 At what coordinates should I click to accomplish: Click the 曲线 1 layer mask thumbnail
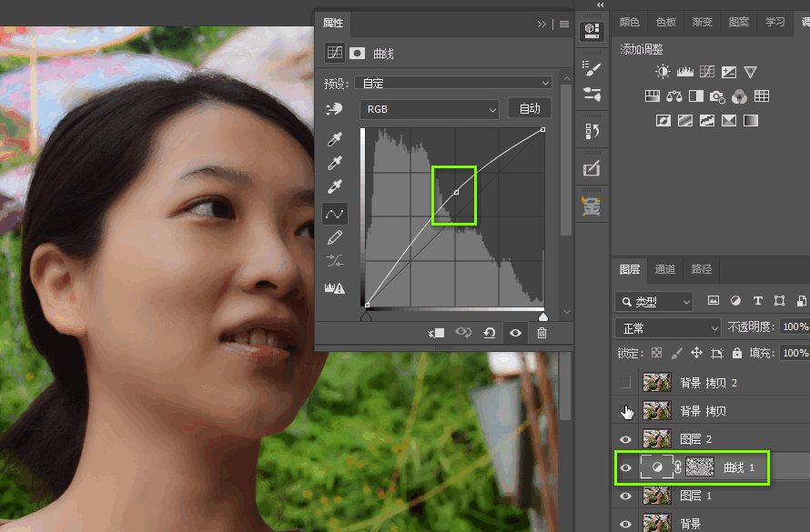699,468
